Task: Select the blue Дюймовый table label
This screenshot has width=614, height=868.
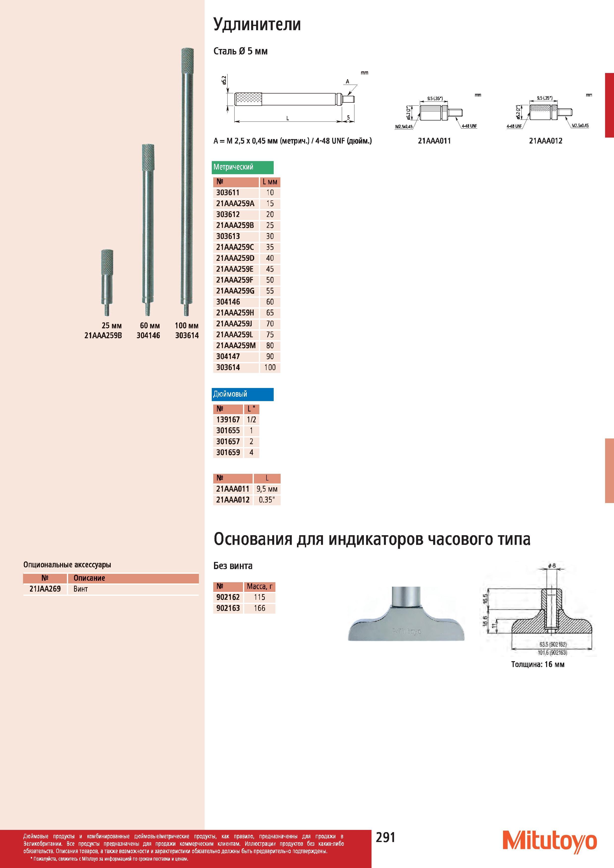Action: tap(243, 394)
